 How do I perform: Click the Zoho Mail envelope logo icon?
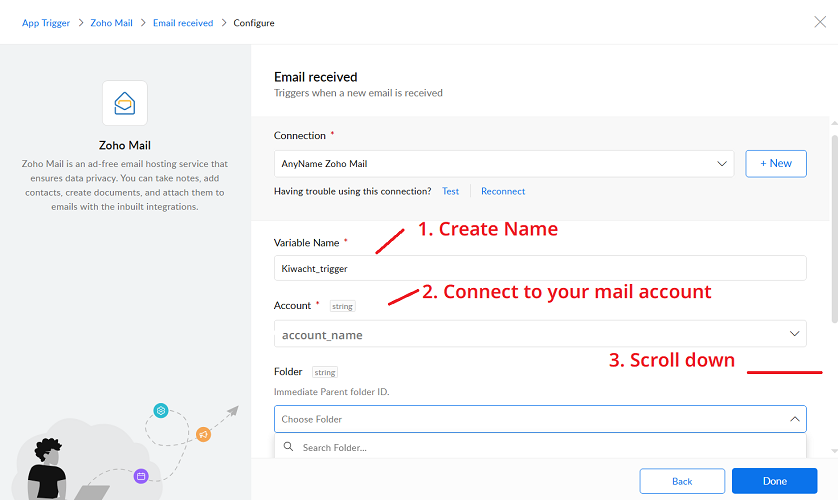[x=125, y=103]
